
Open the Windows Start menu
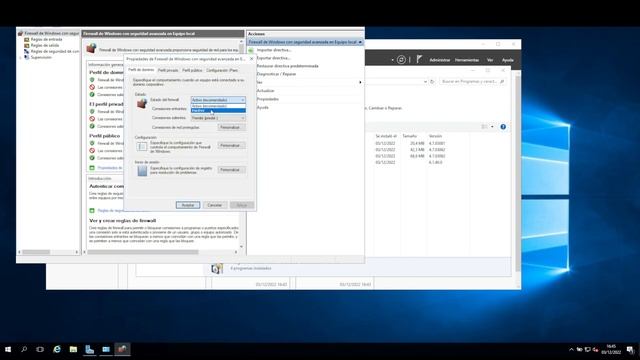[x=8, y=349]
